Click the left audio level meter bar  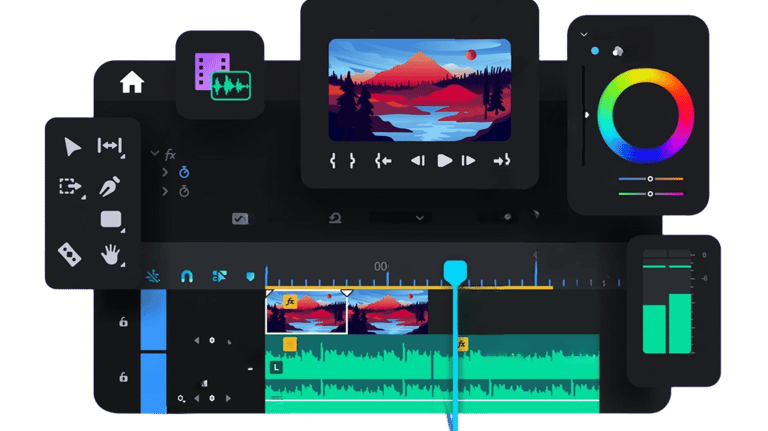[654, 328]
